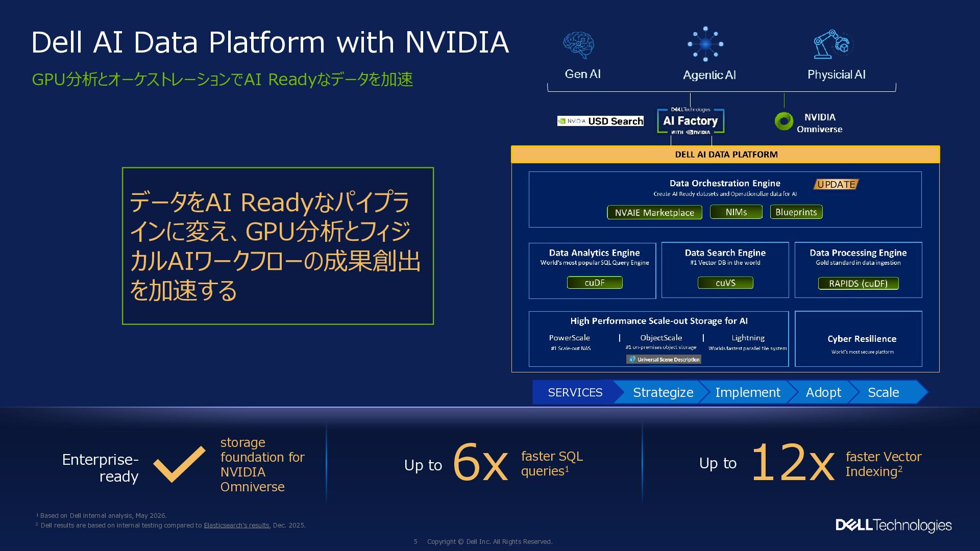Select the NVIDIA USD Search logo
The image size is (980, 551).
[x=600, y=121]
